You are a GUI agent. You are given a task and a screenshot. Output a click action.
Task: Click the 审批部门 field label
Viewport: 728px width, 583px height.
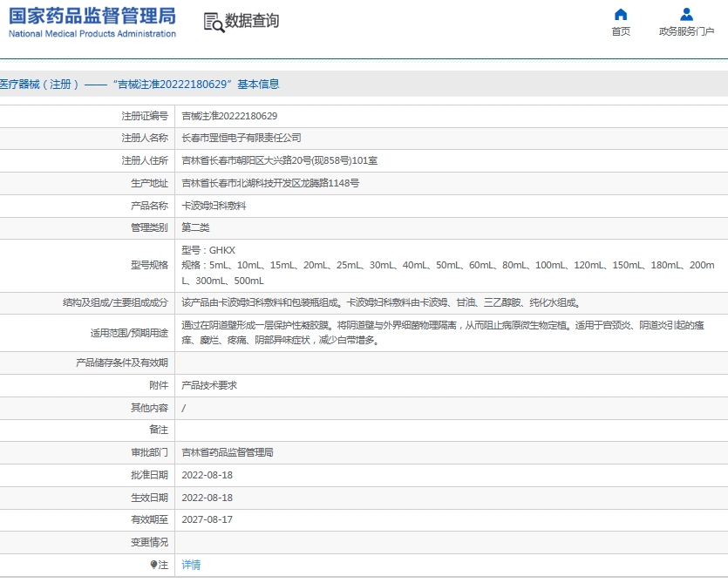pyautogui.click(x=149, y=452)
